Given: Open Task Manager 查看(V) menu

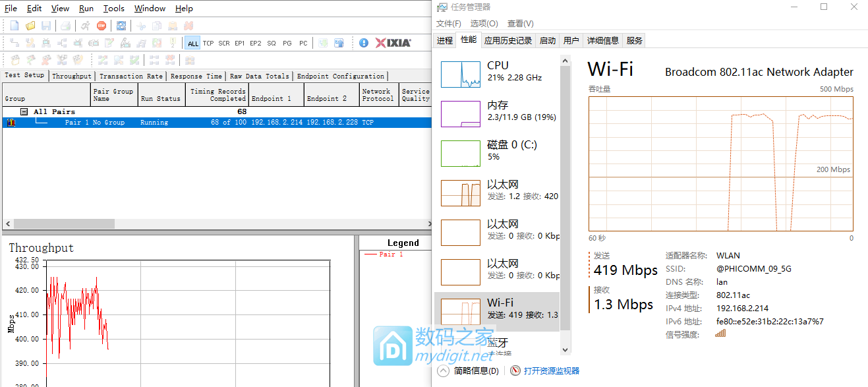Looking at the screenshot, I should 520,24.
